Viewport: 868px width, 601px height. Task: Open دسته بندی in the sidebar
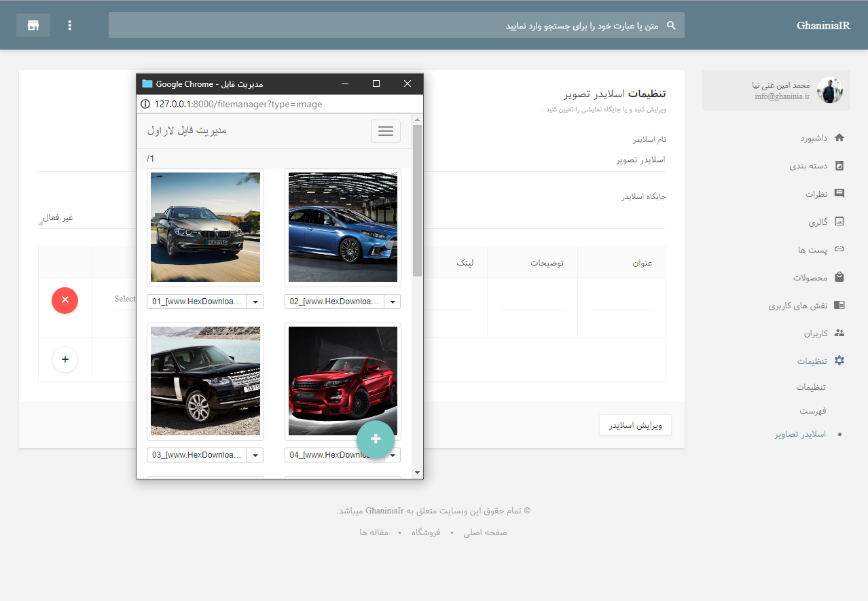[x=808, y=166]
